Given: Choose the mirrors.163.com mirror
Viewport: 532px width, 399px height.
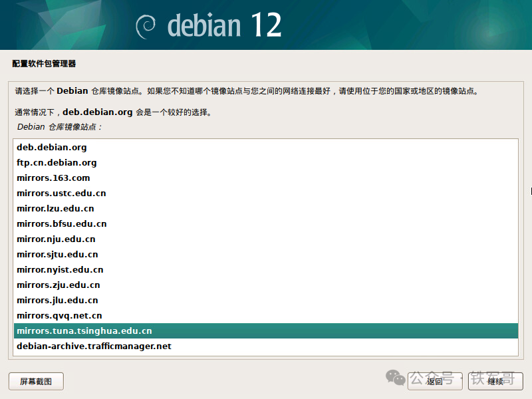Looking at the screenshot, I should click(x=266, y=178).
